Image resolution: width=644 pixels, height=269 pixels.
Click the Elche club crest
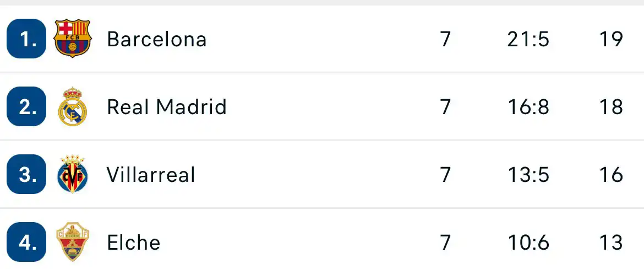(x=72, y=242)
